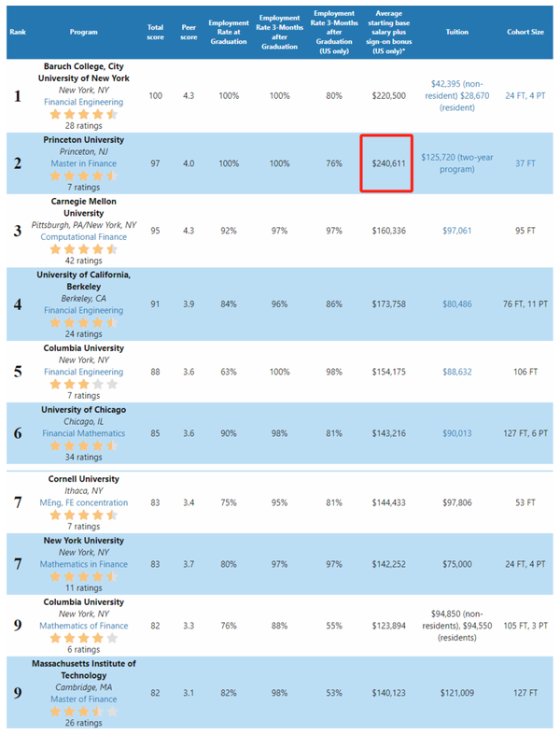The image size is (560, 734).
Task: Open Princeton Master in Finance link
Action: pyautogui.click(x=84, y=163)
